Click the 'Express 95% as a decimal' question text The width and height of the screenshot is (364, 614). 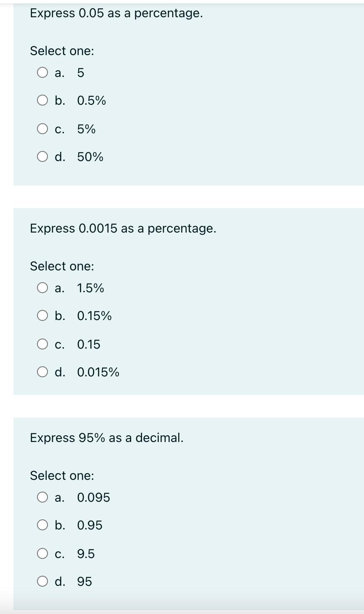(x=106, y=438)
